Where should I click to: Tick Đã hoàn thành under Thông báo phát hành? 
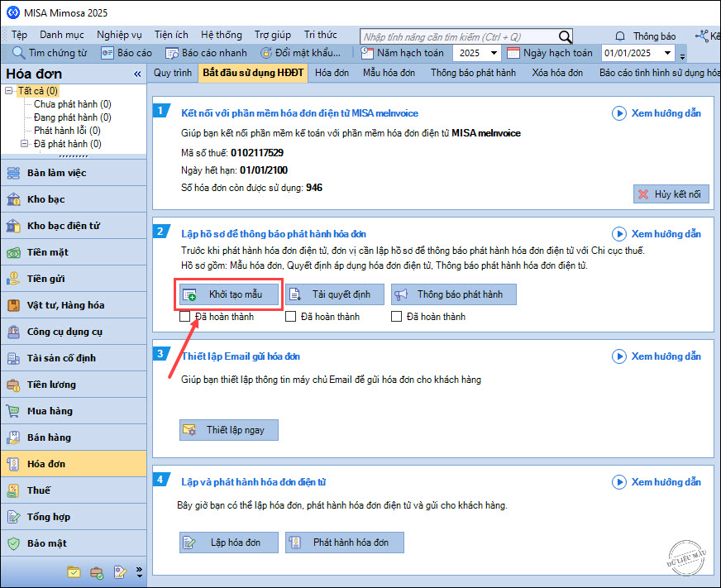click(x=396, y=317)
